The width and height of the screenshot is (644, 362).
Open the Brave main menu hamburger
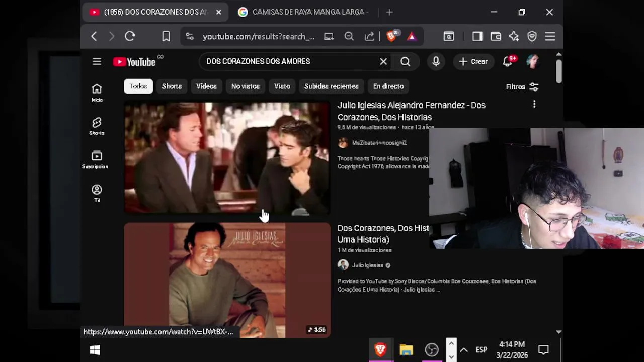point(550,36)
